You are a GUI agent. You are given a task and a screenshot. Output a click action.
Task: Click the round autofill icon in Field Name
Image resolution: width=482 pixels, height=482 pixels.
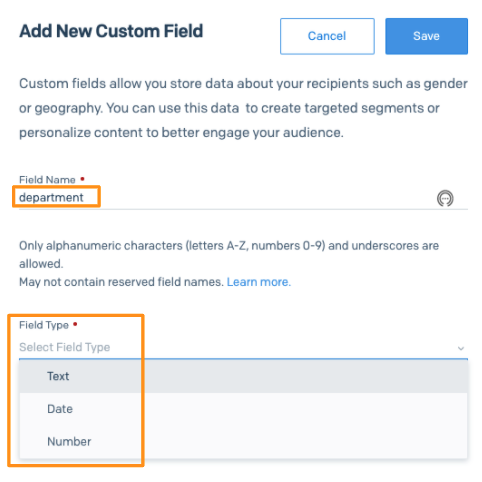click(445, 199)
